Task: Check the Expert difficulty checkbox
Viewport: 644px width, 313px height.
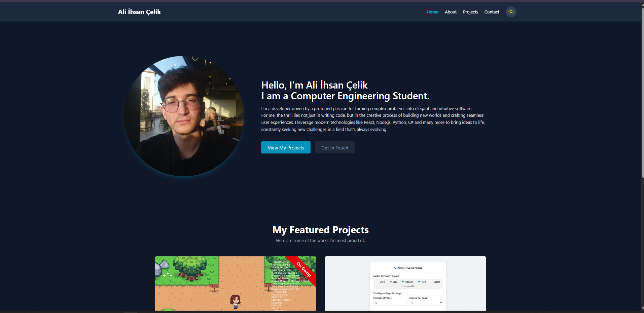Action: pos(431,282)
